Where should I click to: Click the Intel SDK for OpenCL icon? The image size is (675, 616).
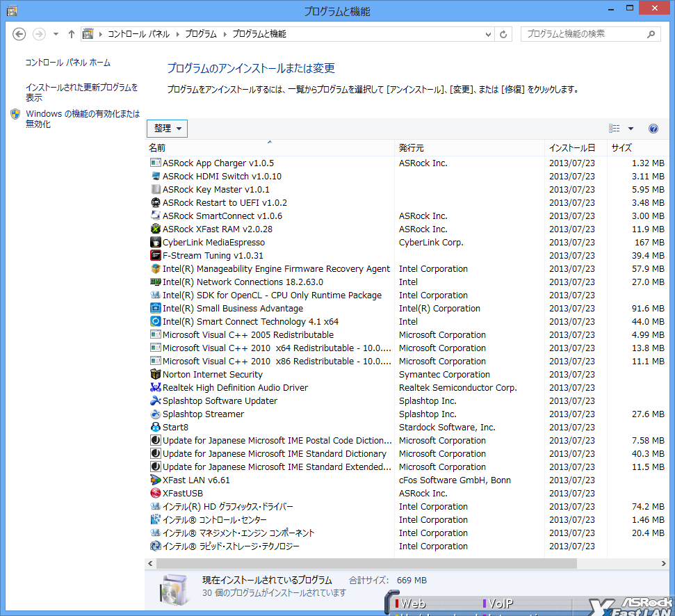pos(156,295)
